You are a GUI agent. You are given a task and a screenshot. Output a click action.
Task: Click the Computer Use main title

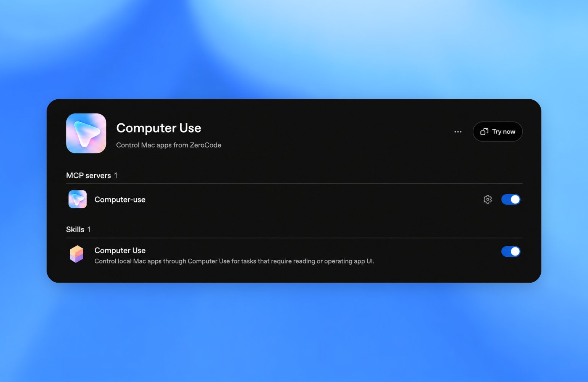point(158,128)
